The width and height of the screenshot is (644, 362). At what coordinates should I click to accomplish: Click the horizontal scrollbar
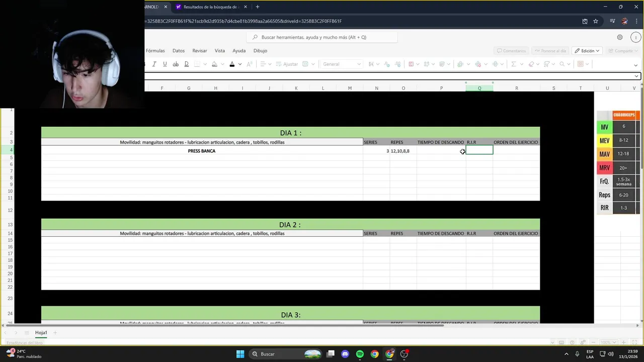[224, 325]
